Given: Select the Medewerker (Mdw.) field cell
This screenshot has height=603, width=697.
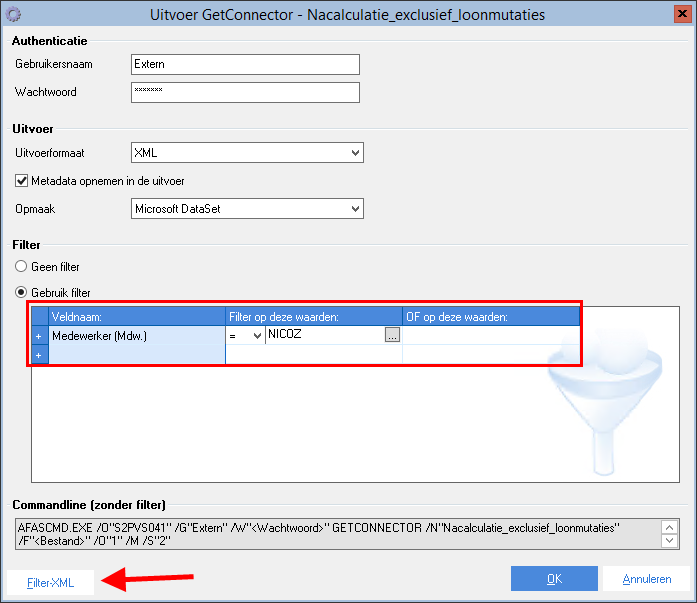Looking at the screenshot, I should 137,336.
